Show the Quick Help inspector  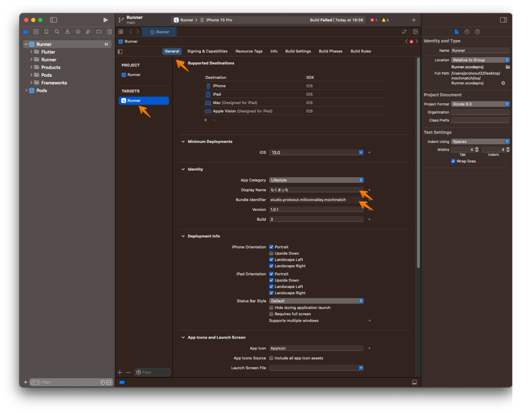(x=478, y=32)
